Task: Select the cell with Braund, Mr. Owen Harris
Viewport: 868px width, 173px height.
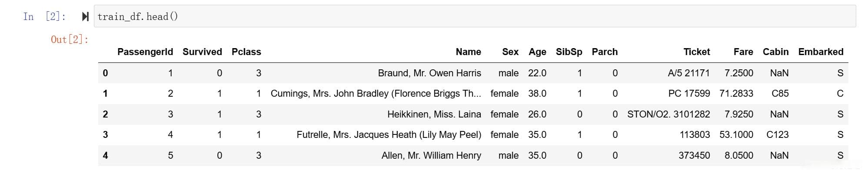Action: (x=429, y=73)
